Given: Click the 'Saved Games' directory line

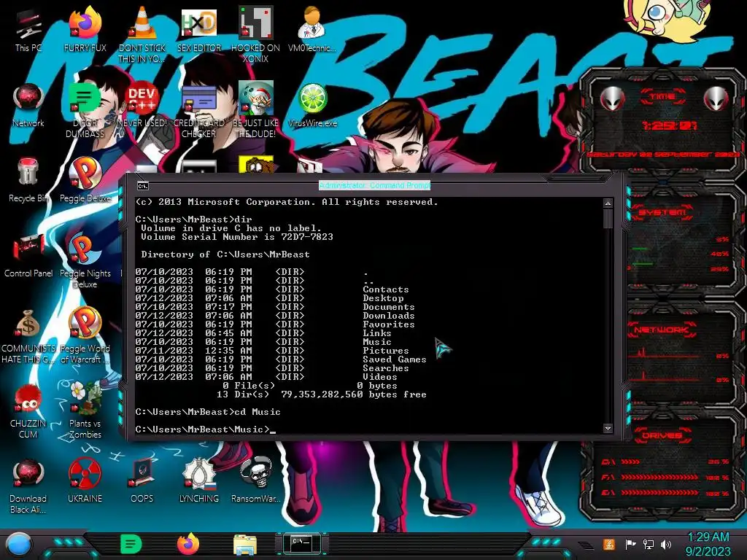Looking at the screenshot, I should pos(281,359).
